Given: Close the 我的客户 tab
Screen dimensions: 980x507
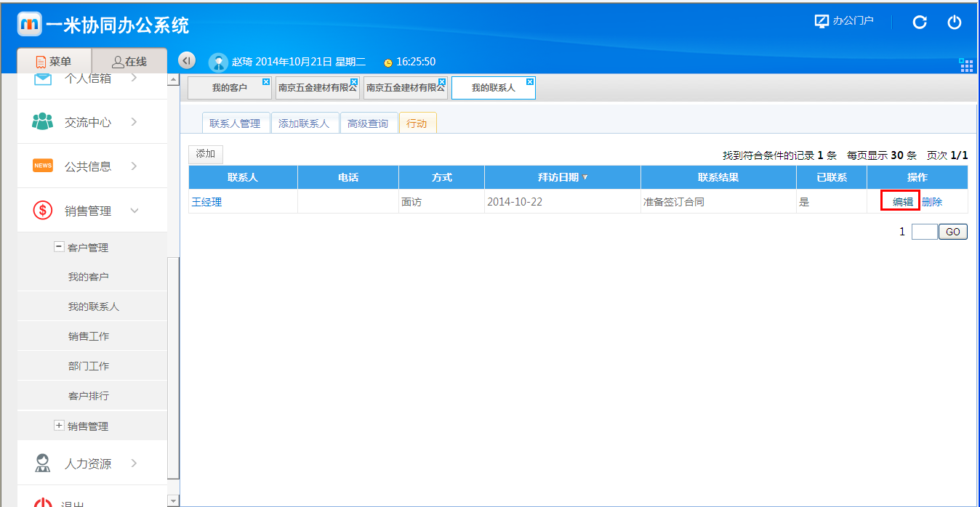Looking at the screenshot, I should coord(266,81).
